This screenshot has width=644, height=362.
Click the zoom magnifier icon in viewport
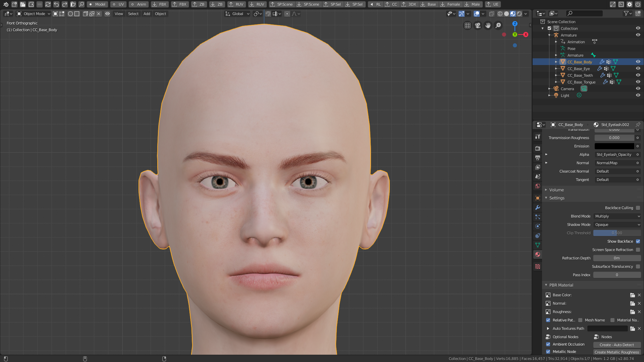(498, 25)
